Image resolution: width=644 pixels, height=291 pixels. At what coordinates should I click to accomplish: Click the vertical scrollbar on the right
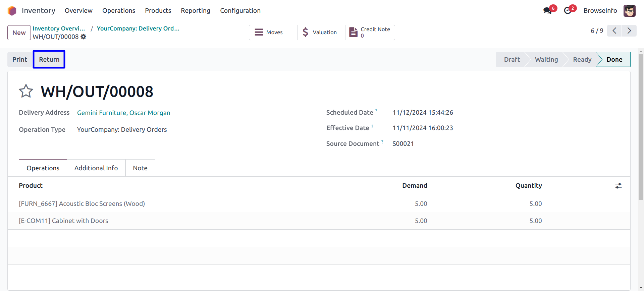point(641,127)
